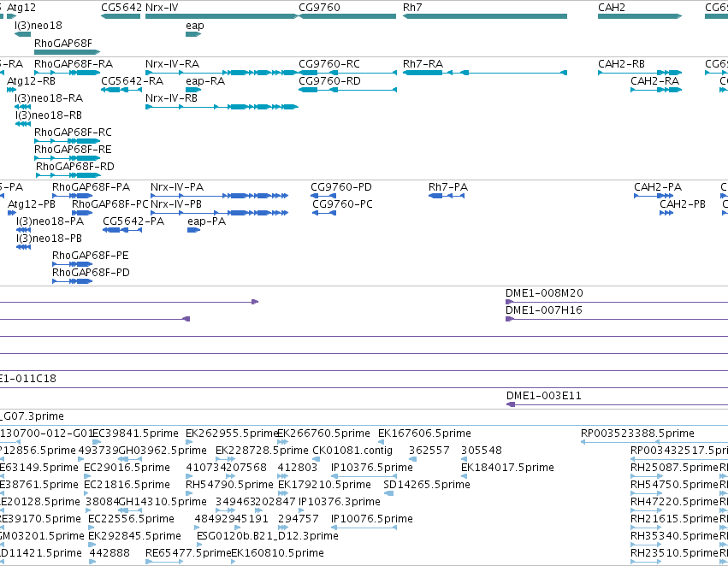Select protein CG5642-PA
Screen dimensions: 728x566
[133, 221]
